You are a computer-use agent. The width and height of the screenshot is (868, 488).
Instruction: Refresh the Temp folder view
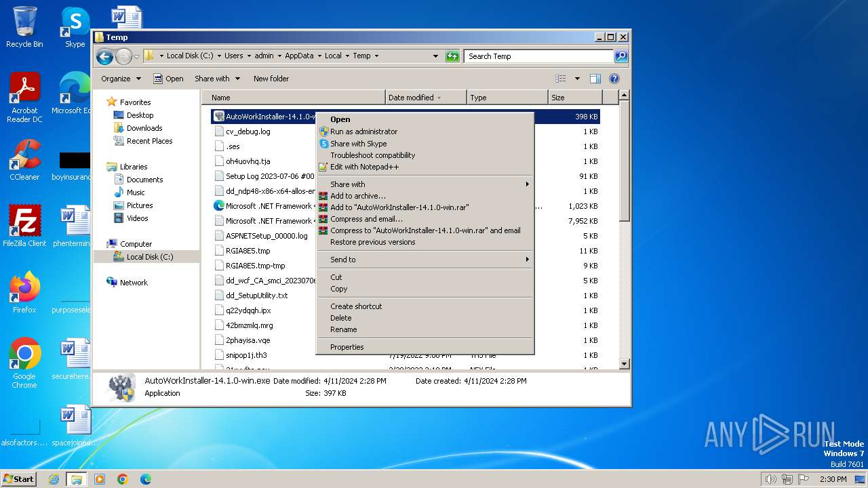(452, 56)
